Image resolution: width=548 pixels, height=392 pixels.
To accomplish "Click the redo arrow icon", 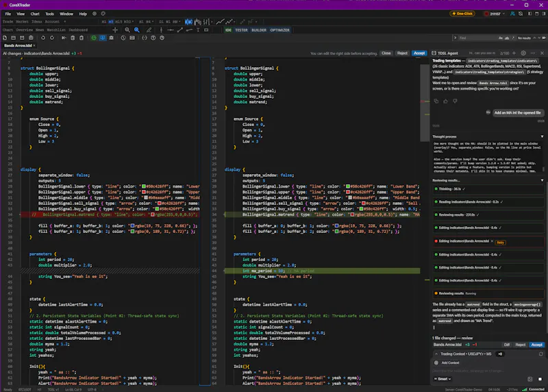I will [x=52, y=38].
